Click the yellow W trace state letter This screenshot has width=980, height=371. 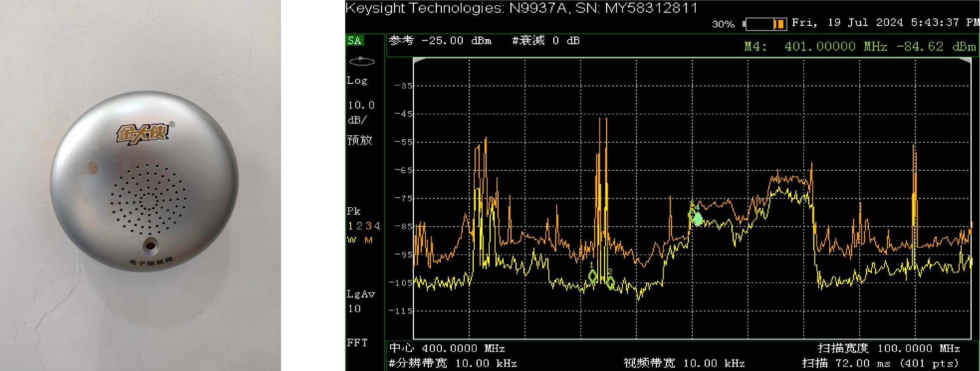tap(352, 240)
